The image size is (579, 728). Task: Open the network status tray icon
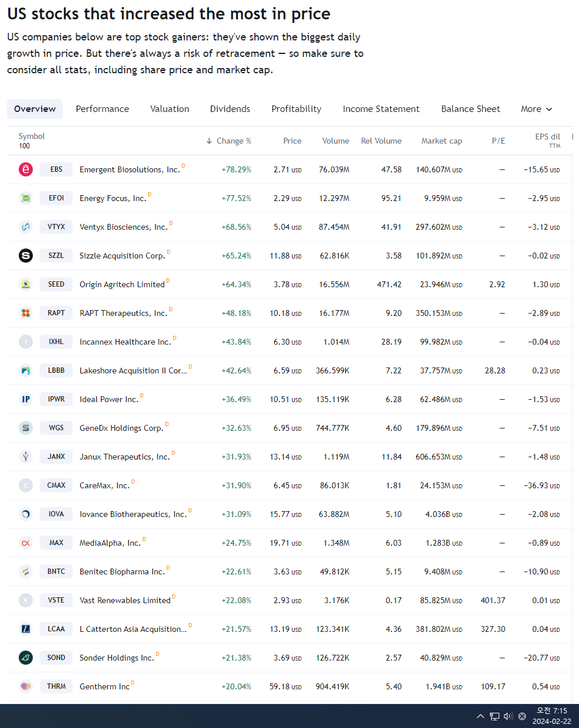point(495,716)
